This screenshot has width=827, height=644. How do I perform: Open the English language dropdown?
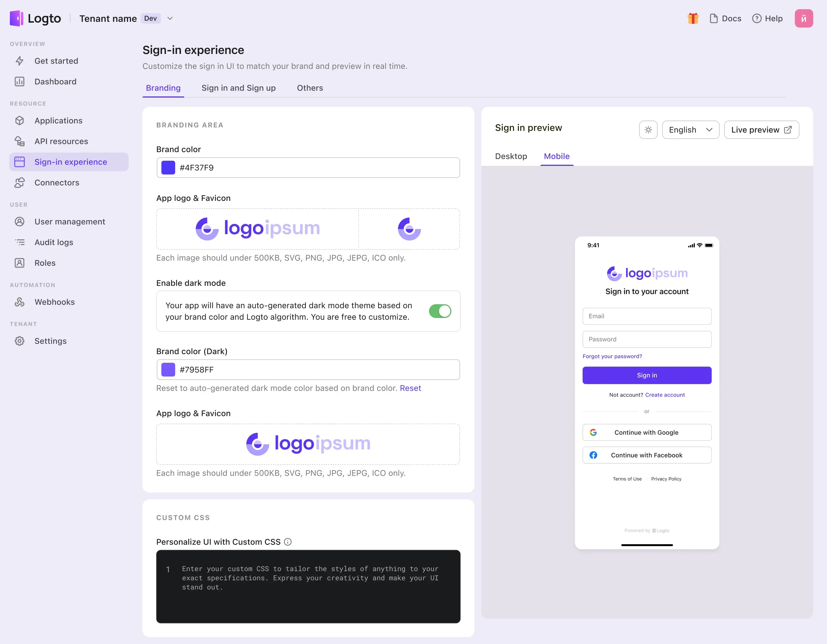click(691, 129)
